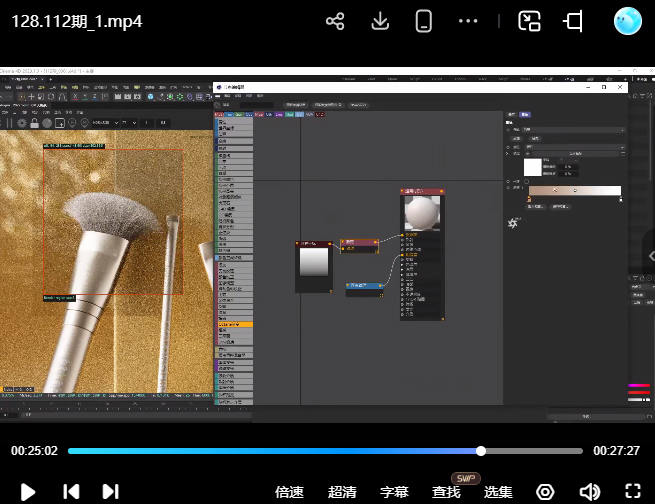655x504 pixels.
Task: Open the 倍速 playback speed menu
Action: [x=289, y=492]
